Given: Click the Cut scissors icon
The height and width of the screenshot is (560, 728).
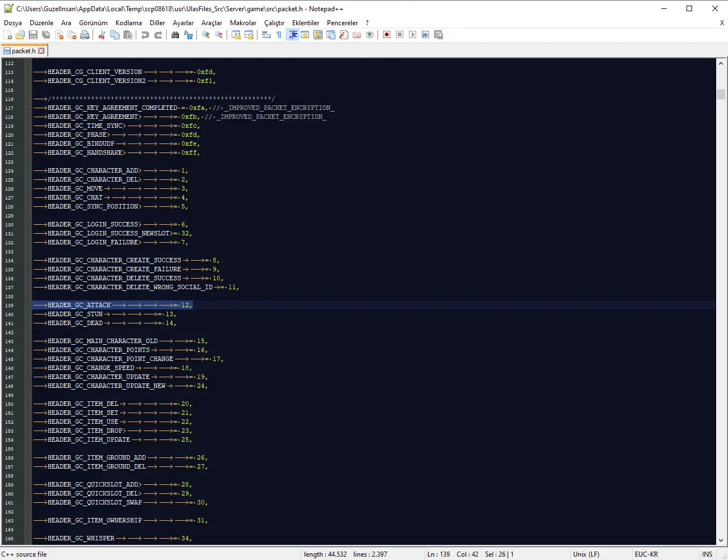Looking at the screenshot, I should [x=102, y=35].
